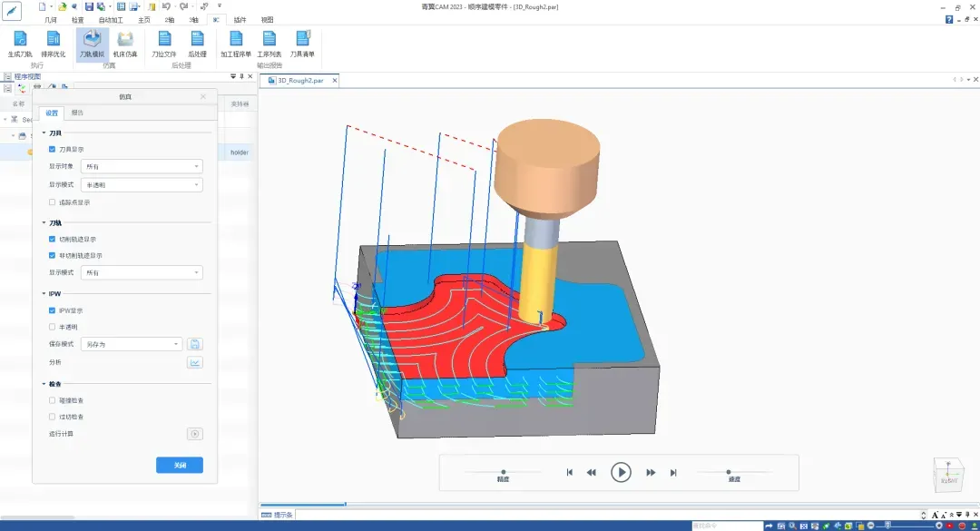Switch to the 视图 ribbon tab
Image resolution: width=980 pixels, height=531 pixels.
coord(268,20)
